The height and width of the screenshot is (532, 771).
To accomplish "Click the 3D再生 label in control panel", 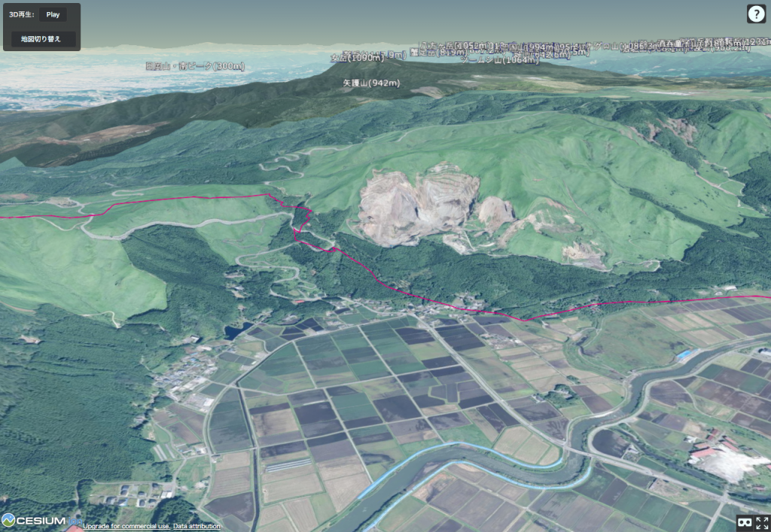I will coord(21,14).
